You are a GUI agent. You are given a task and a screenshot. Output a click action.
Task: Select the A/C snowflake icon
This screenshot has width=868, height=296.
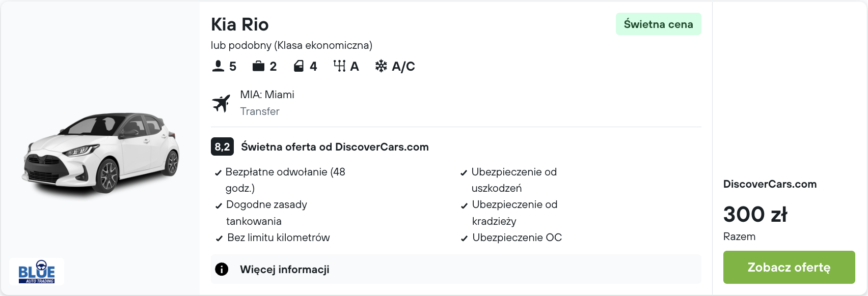[380, 65]
